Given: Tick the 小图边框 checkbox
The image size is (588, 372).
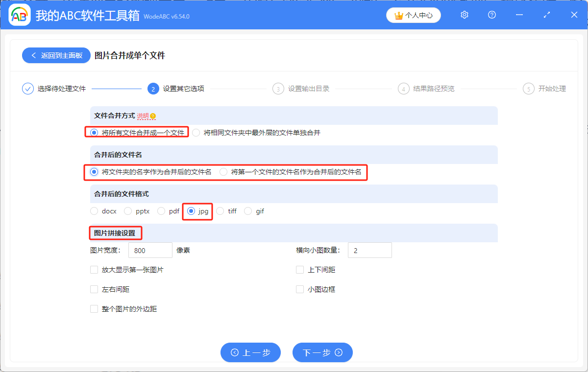Looking at the screenshot, I should click(300, 289).
